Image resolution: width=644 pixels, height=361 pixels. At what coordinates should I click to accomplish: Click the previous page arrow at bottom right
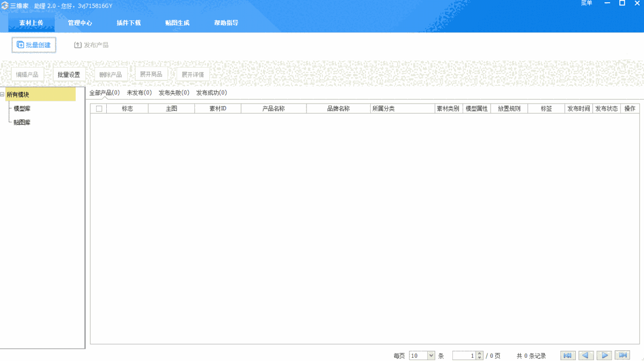pos(586,355)
